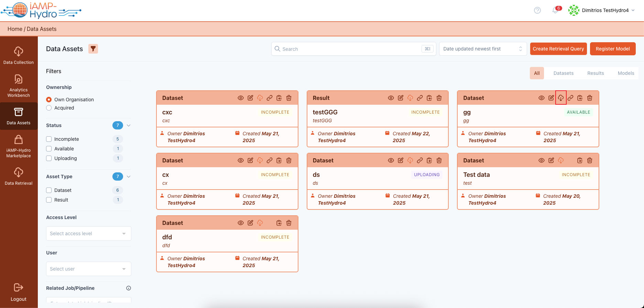This screenshot has width=644, height=308.
Task: Click the help question mark icon
Action: (x=537, y=11)
